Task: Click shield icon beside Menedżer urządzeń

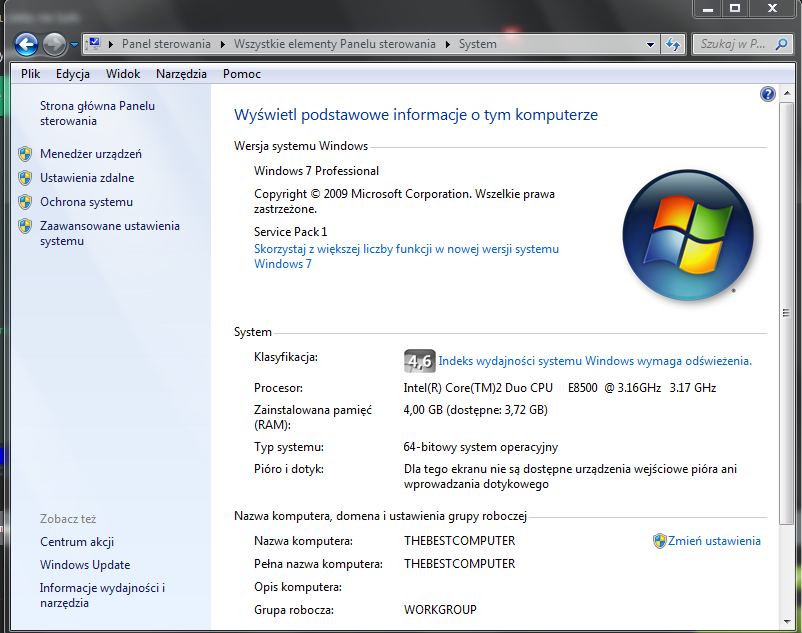Action: pyautogui.click(x=25, y=154)
